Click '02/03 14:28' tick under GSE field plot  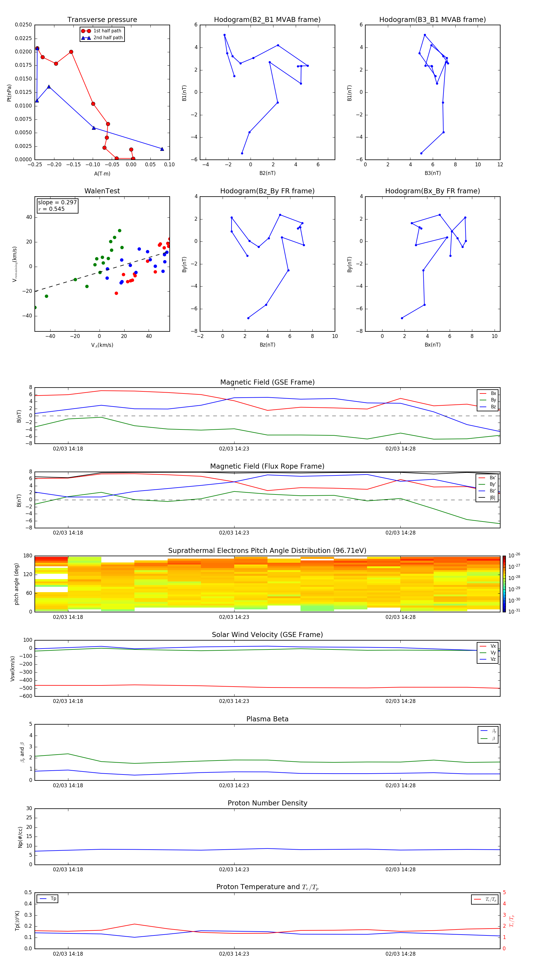click(x=401, y=449)
